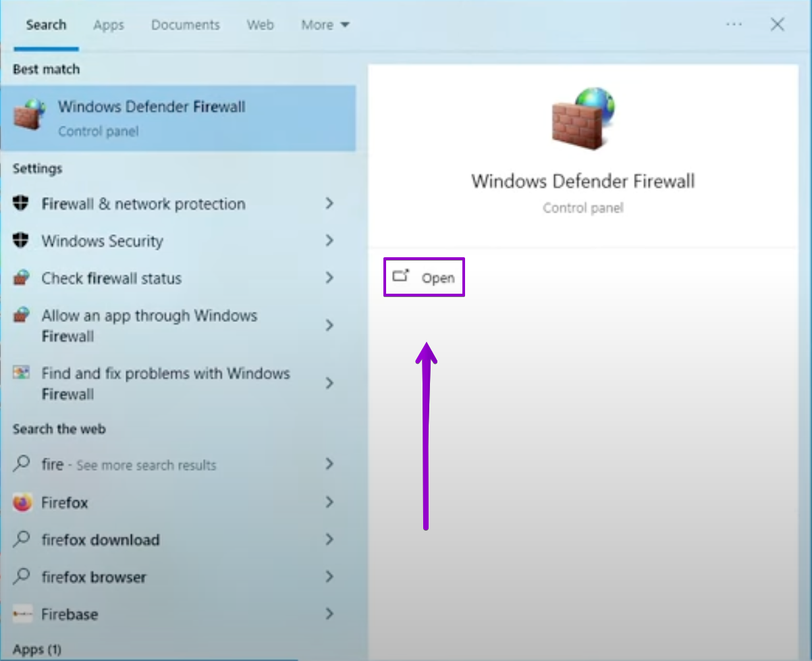Click the shield icon beside Firewall & network protection
The image size is (812, 661).
[21, 204]
